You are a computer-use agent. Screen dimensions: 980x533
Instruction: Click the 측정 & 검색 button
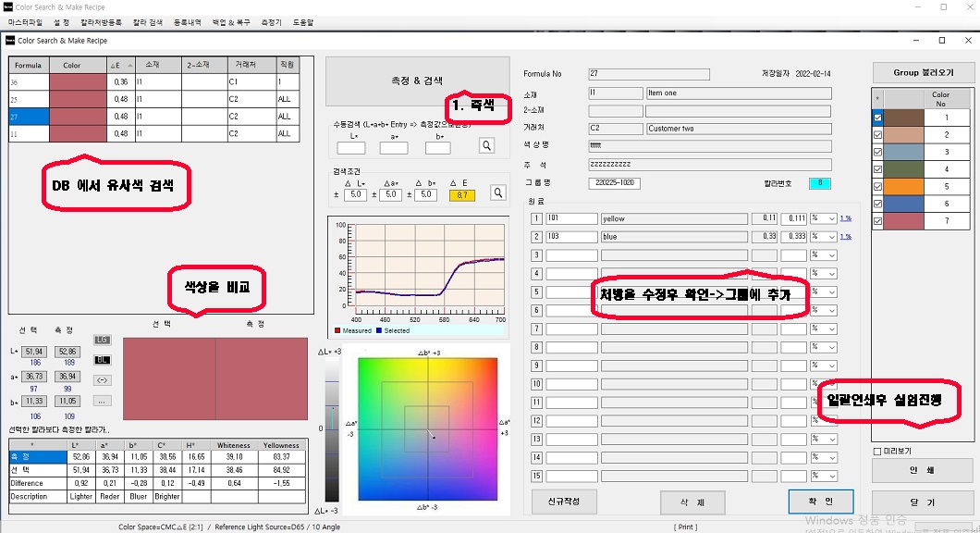pos(417,81)
